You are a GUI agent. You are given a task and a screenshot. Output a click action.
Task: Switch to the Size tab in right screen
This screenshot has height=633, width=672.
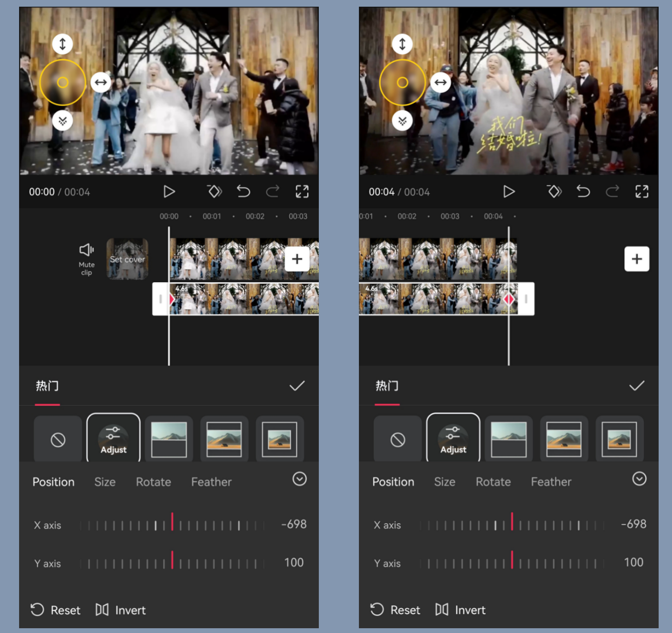pyautogui.click(x=445, y=482)
